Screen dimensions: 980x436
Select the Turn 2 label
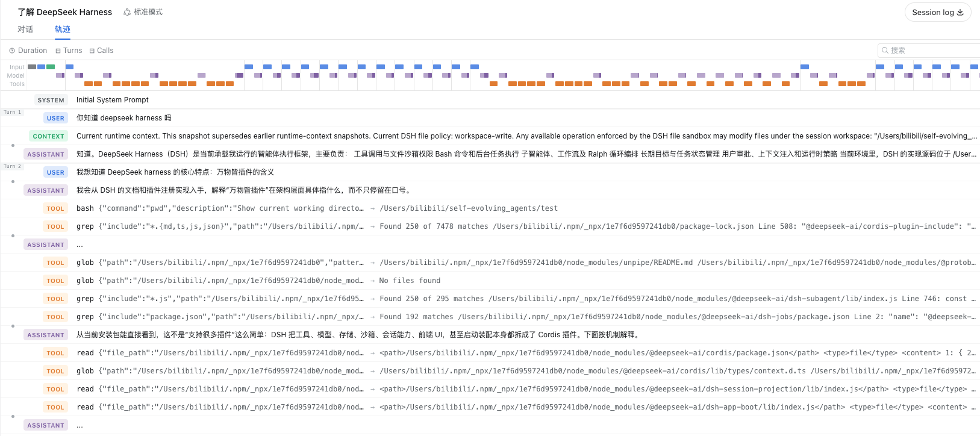pyautogui.click(x=12, y=167)
